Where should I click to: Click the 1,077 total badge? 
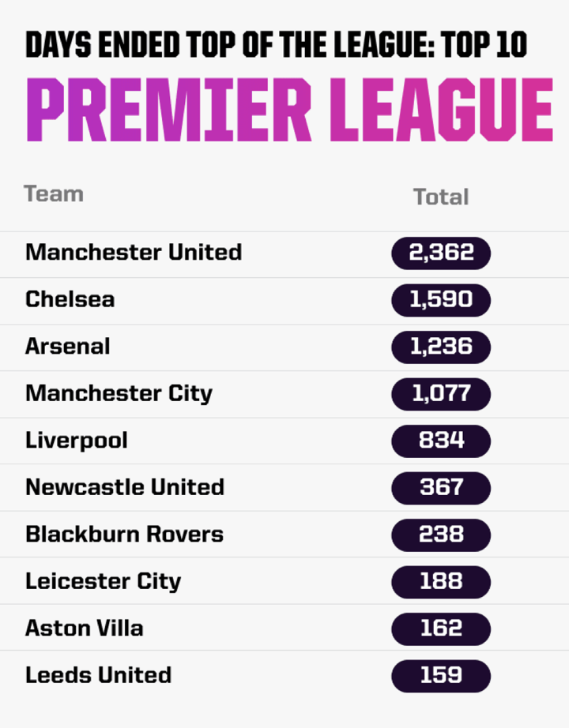441,393
